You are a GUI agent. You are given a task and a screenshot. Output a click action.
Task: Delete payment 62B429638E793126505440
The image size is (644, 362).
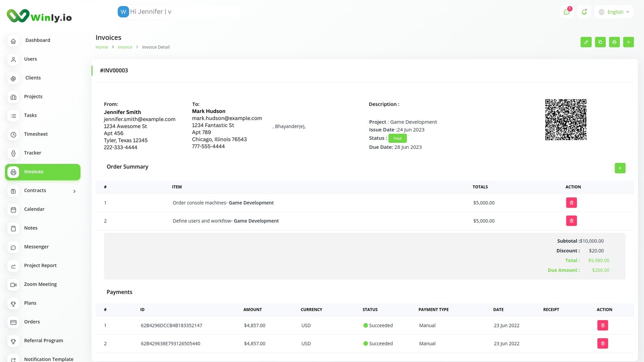[x=603, y=343]
